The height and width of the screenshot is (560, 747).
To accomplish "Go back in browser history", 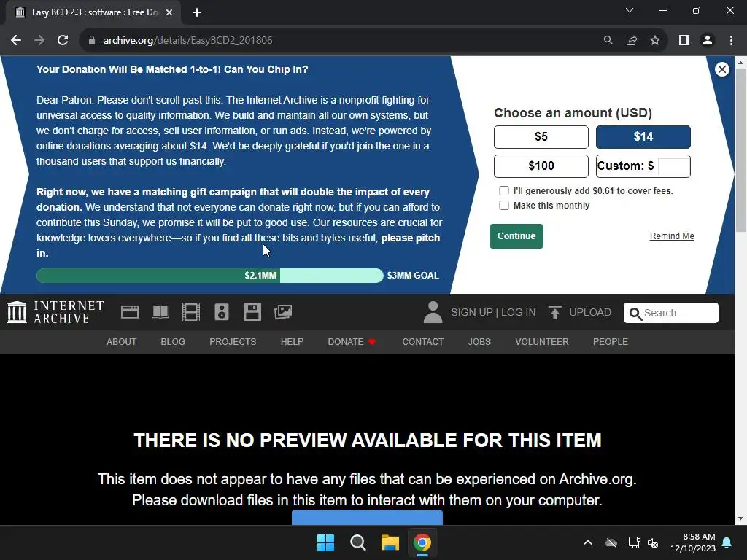I will click(x=16, y=41).
